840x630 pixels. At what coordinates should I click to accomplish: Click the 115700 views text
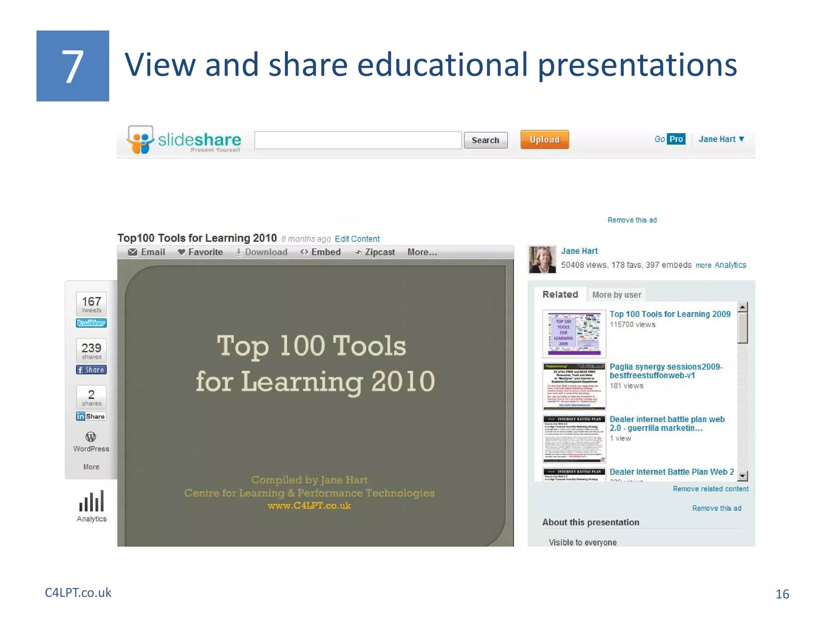pyautogui.click(x=632, y=324)
